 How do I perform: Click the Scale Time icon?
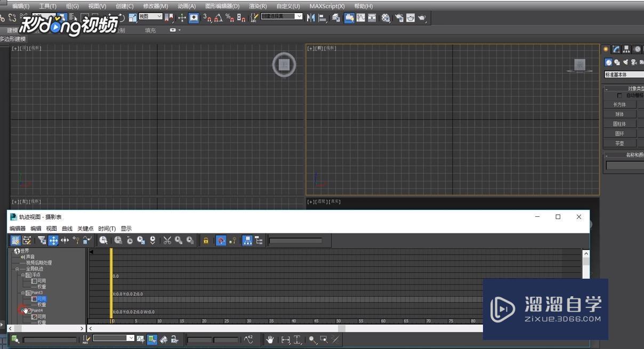click(x=141, y=241)
